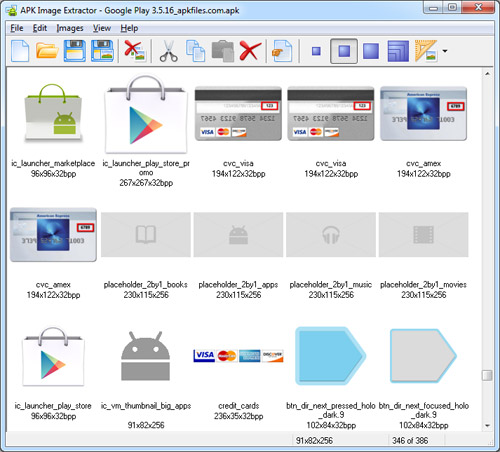Click the Save all images icon

102,51
